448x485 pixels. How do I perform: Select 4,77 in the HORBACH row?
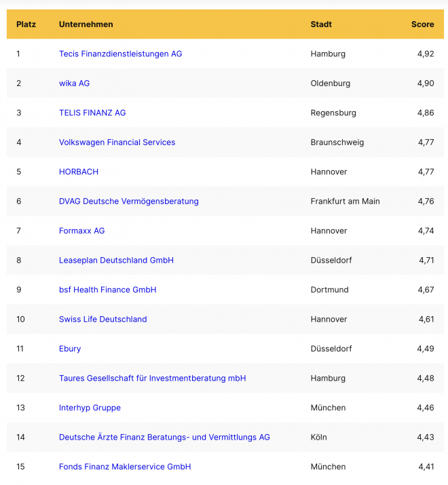(426, 172)
